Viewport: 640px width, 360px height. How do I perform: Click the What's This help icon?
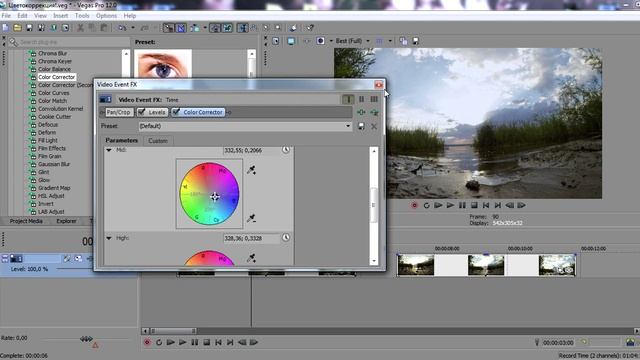coord(310,28)
